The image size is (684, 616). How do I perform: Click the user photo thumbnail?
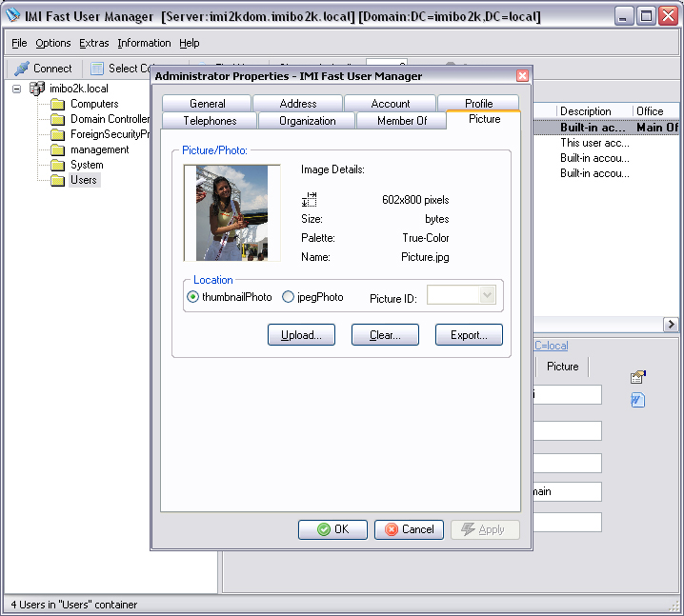232,212
